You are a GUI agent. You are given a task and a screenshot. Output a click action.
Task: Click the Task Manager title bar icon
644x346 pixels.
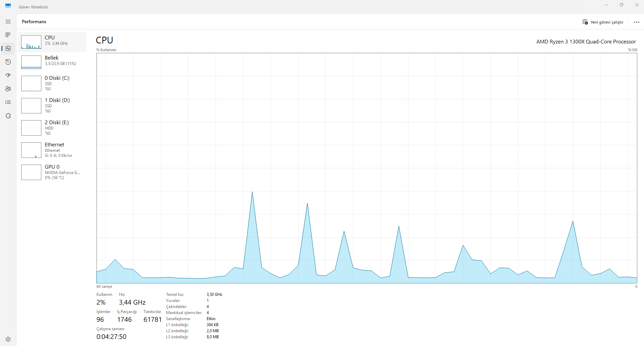click(8, 6)
